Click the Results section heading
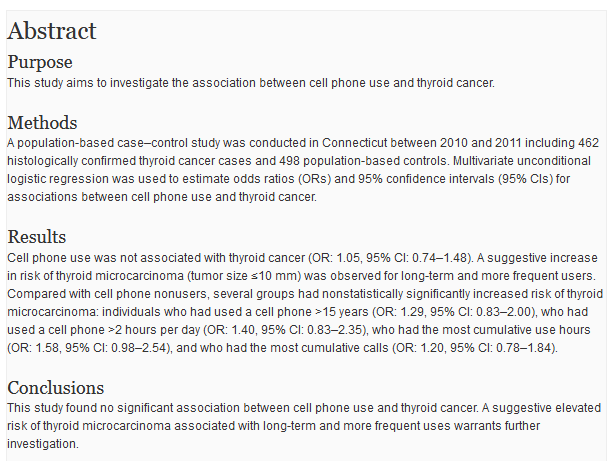The height and width of the screenshot is (461, 610). [x=37, y=237]
